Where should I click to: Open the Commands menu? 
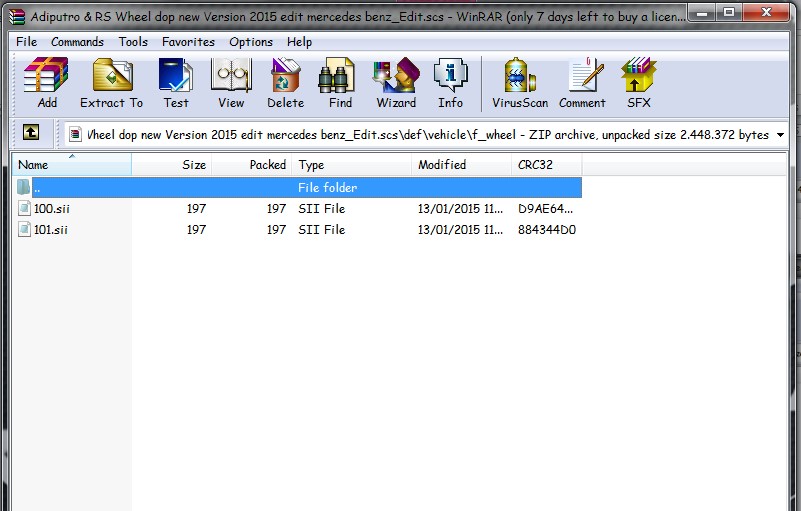78,42
